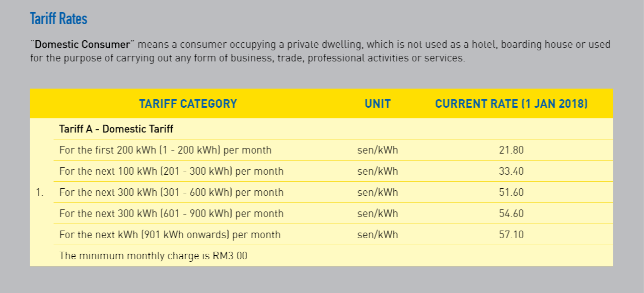The image size is (644, 293).
Task: Click the row number 1. cell
Action: 40,192
